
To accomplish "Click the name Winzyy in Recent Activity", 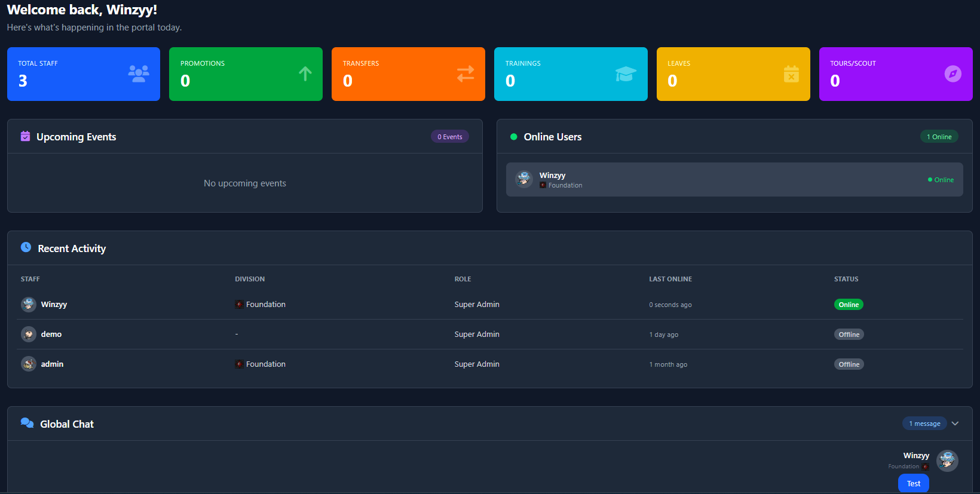I will tap(54, 305).
